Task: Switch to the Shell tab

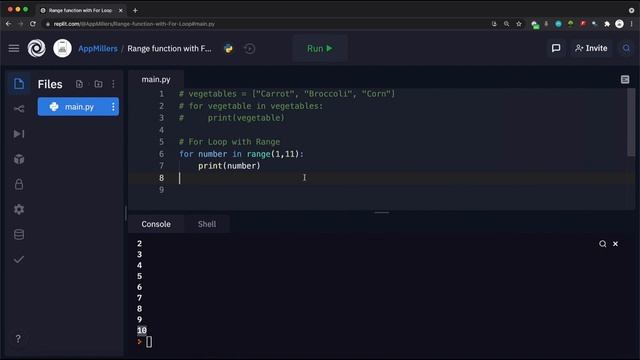Action: (x=207, y=224)
